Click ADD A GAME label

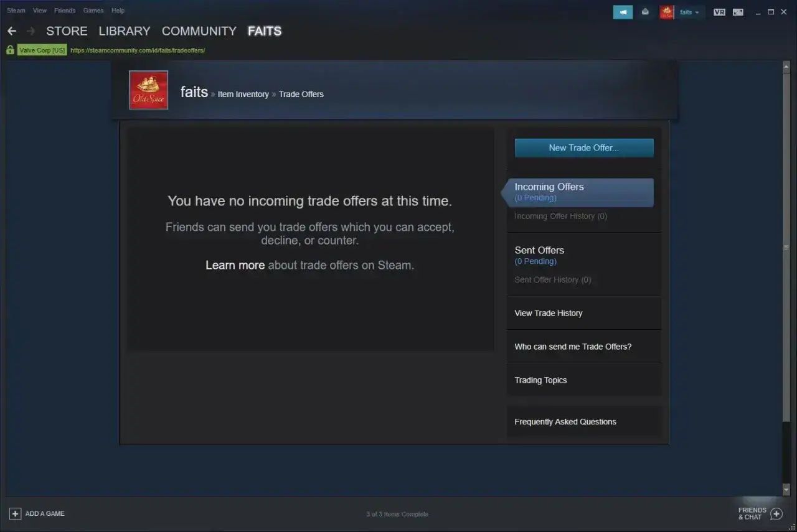pyautogui.click(x=45, y=514)
